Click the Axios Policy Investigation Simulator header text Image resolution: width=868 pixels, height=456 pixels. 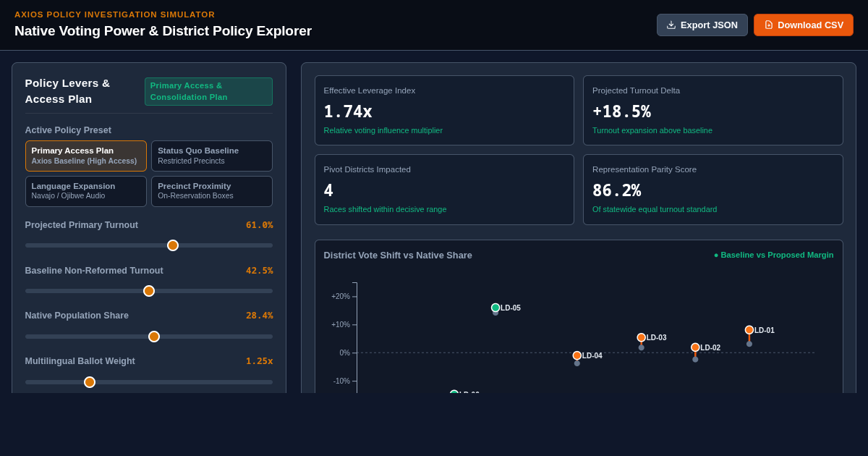pyautogui.click(x=115, y=14)
